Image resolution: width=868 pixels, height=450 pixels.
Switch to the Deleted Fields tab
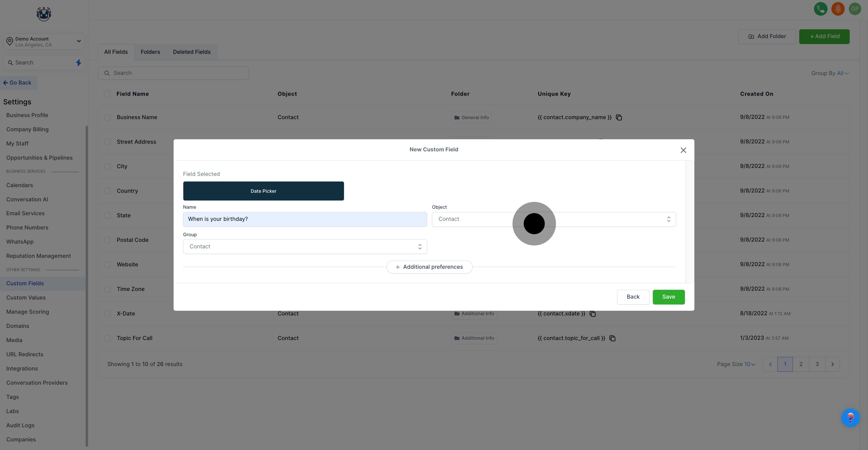(x=192, y=52)
